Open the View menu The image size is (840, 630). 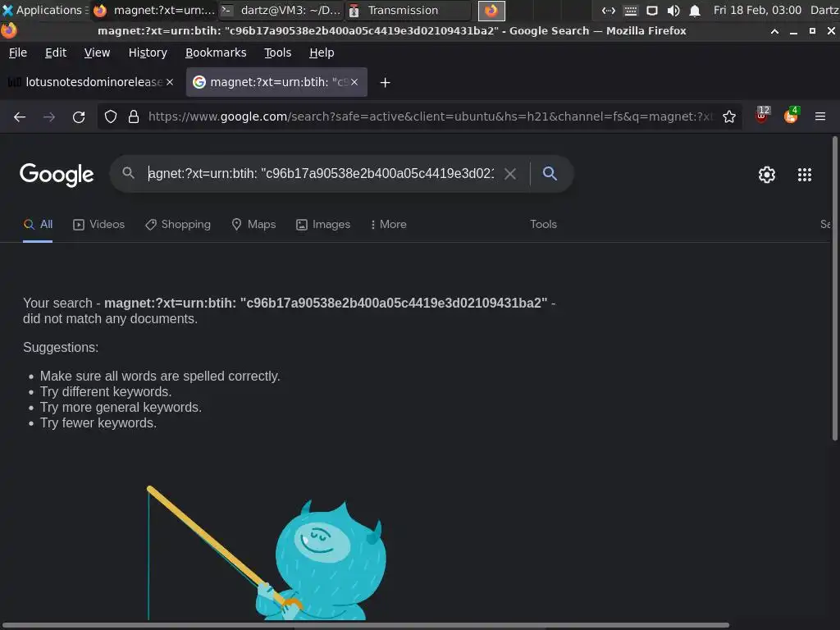click(x=97, y=52)
